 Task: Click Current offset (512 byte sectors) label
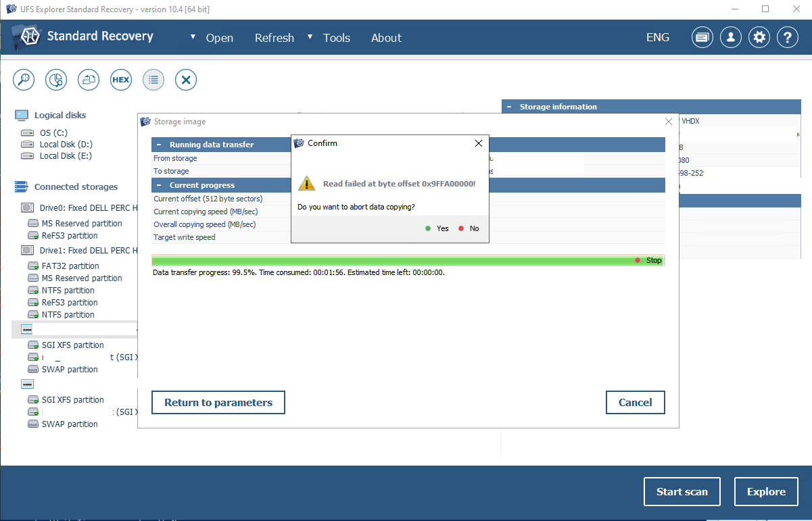(x=208, y=199)
